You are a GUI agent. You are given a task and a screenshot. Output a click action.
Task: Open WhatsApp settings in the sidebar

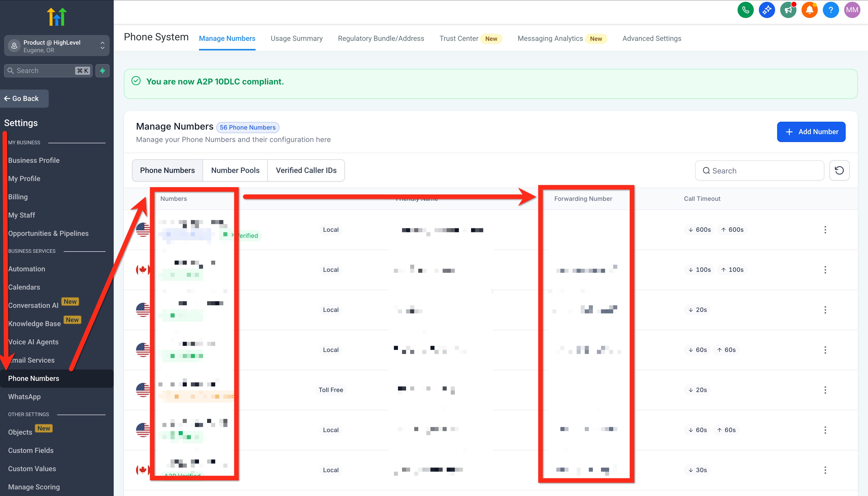pos(24,397)
